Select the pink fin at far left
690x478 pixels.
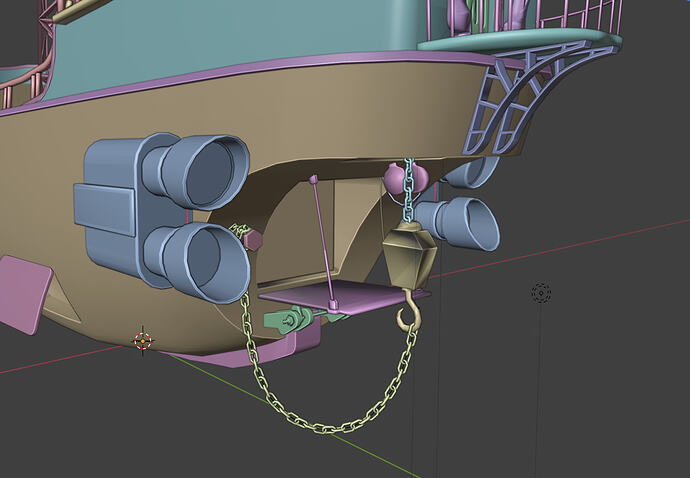point(25,292)
